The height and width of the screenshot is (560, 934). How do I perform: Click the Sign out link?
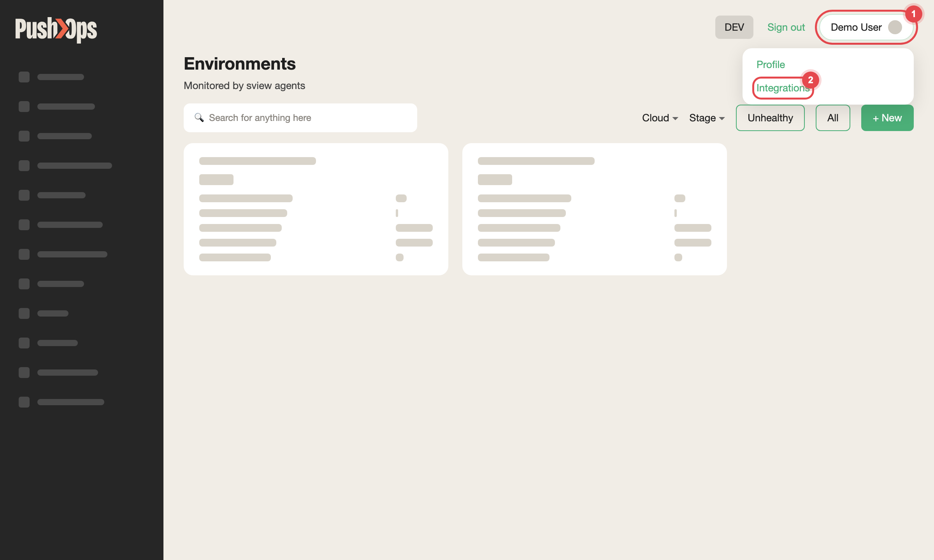[786, 27]
